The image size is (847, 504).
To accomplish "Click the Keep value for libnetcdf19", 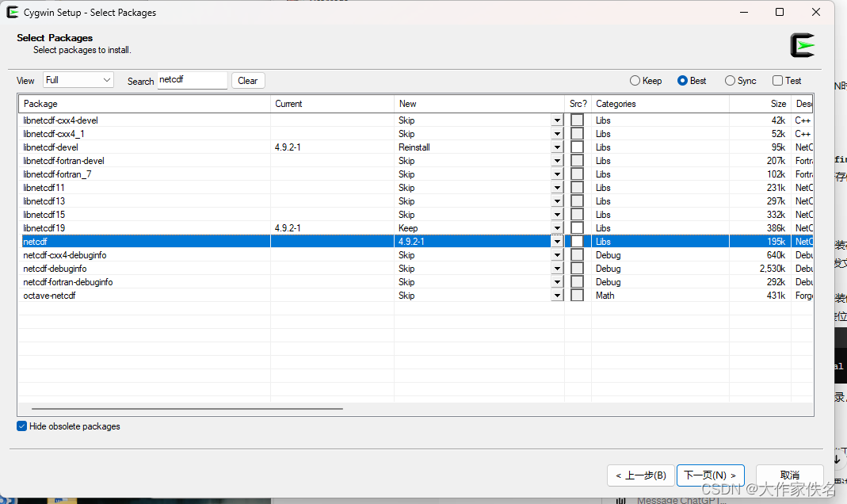I will click(408, 228).
